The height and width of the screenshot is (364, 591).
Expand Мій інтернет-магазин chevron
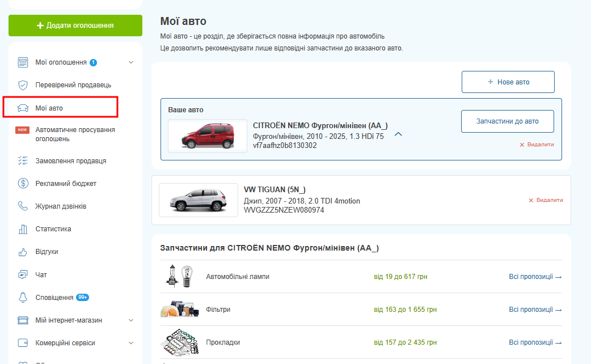pos(131,320)
